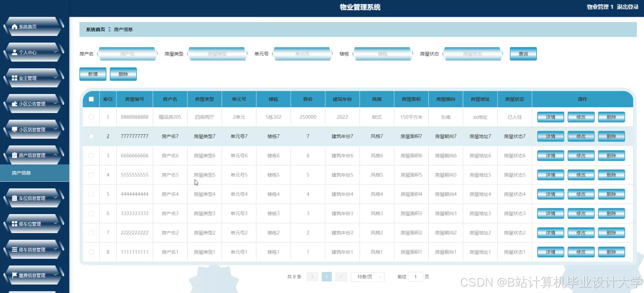The width and height of the screenshot is (644, 293).
Task: Expand the 小区信息管理 menu chevron
Action: (56, 129)
